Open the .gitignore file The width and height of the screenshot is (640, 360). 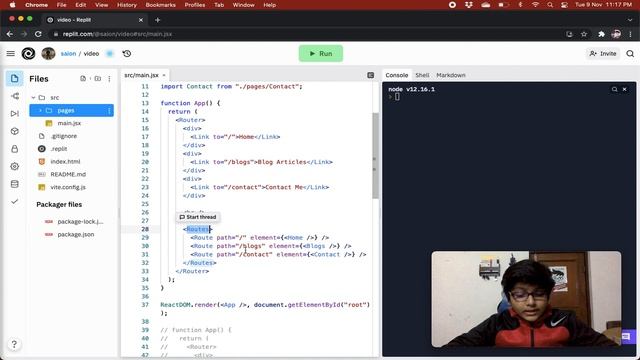pyautogui.click(x=64, y=136)
